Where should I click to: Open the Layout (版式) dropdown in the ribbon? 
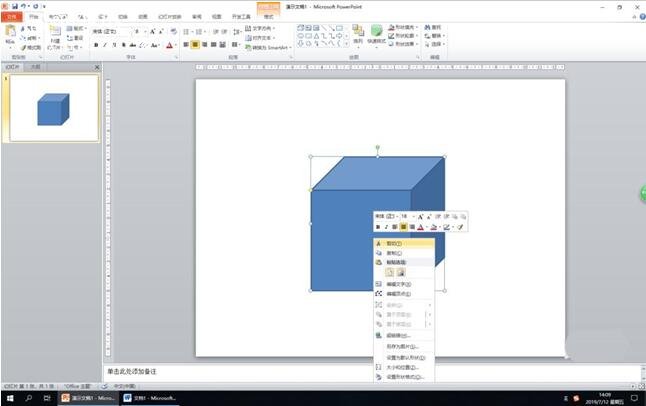(x=77, y=28)
